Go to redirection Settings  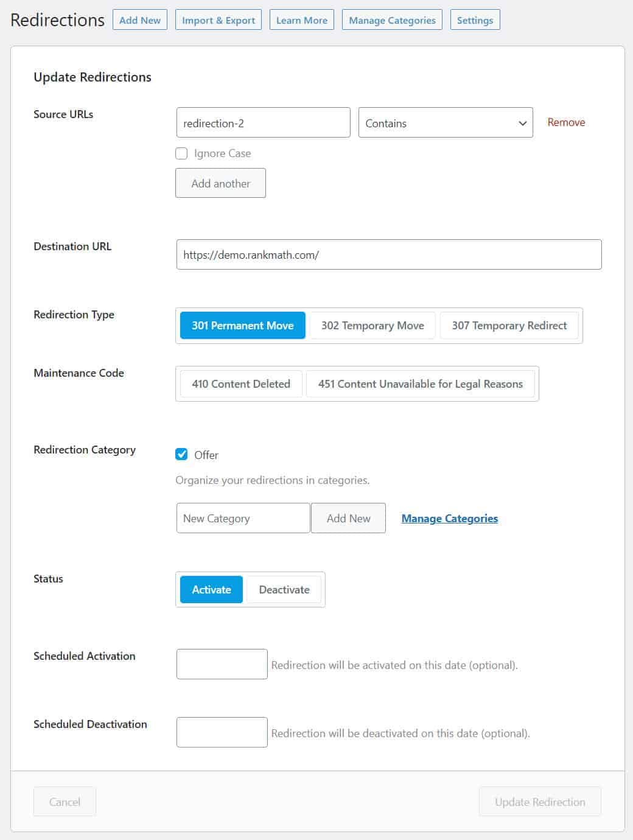tap(475, 20)
